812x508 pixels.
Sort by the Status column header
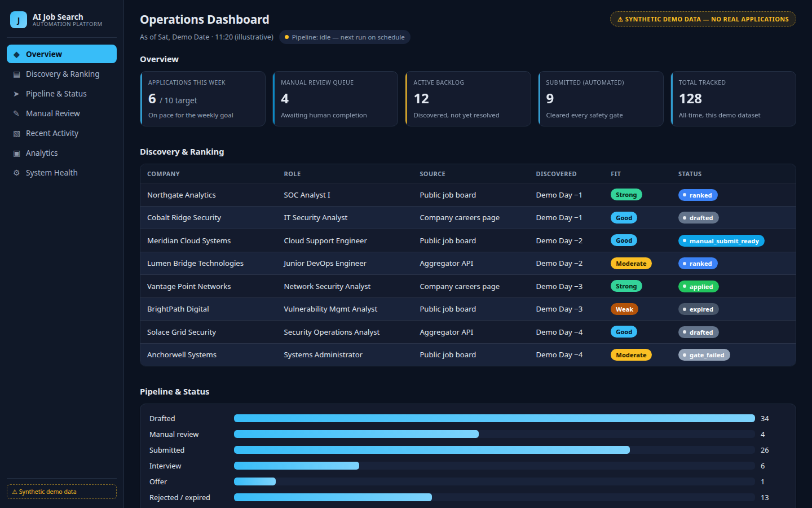tap(690, 174)
